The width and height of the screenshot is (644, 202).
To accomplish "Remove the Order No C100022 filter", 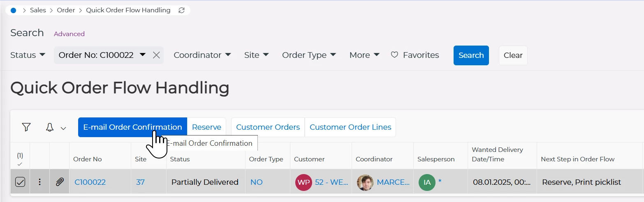I will coord(156,55).
